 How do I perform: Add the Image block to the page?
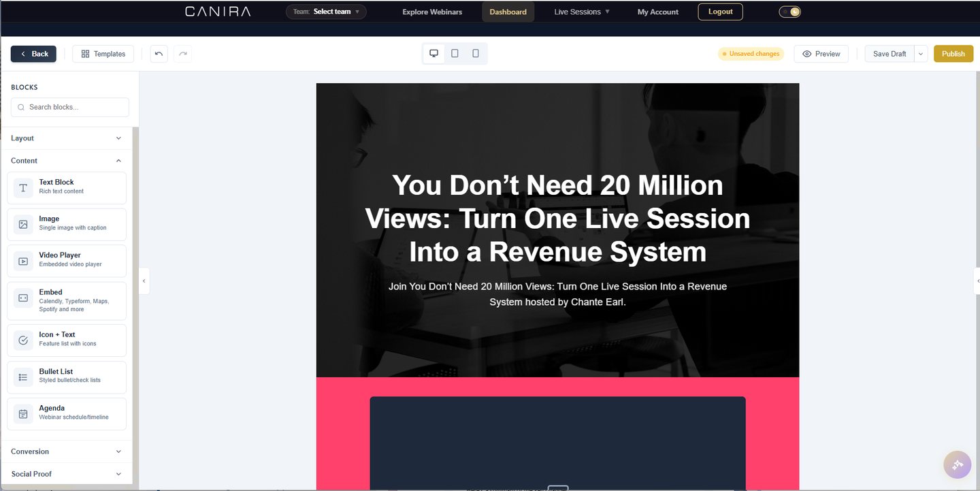pos(67,224)
